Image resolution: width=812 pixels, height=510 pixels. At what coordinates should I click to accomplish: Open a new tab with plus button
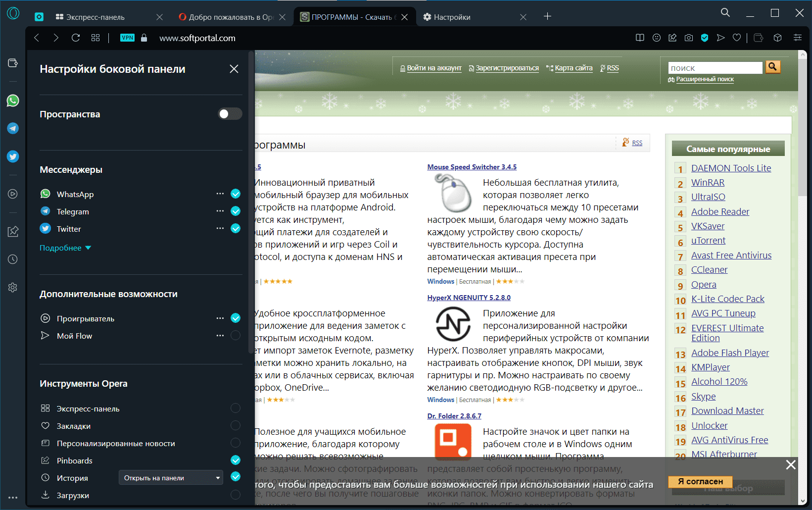tap(547, 16)
